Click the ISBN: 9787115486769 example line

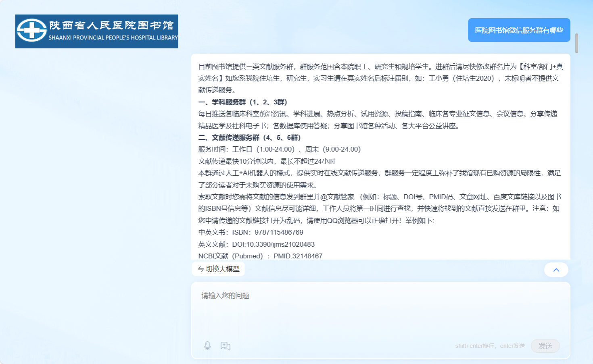(251, 232)
